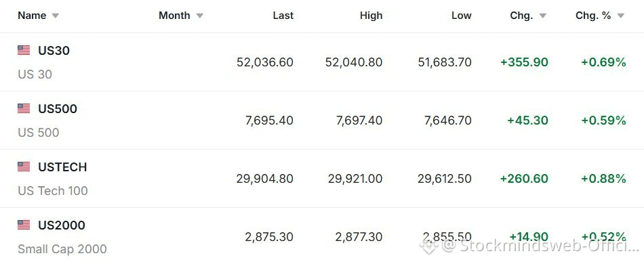Click the US flag icon beside USTECH
The image size is (644, 262).
point(24,167)
